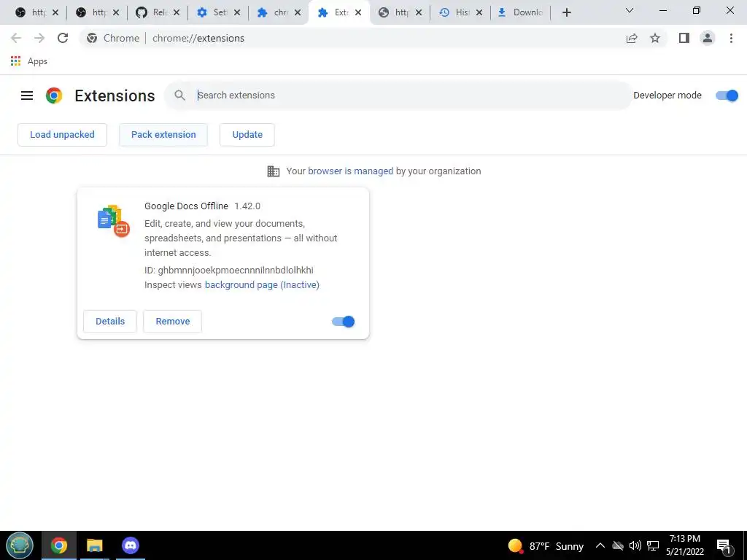Click the browser Back arrow
The image size is (747, 560).
pos(16,38)
